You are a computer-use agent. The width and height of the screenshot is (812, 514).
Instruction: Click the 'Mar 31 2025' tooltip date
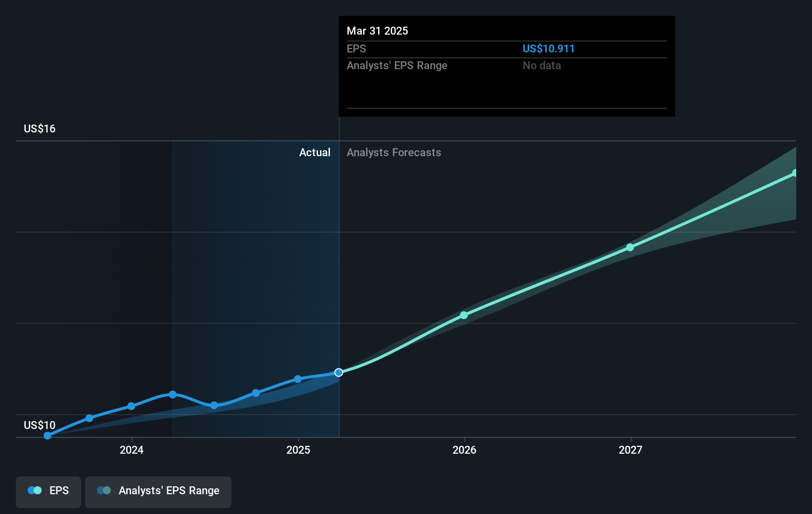point(377,31)
